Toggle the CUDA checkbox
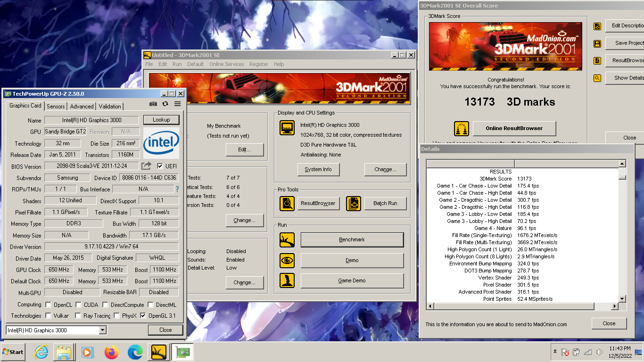The height and width of the screenshot is (362, 644). (78, 305)
